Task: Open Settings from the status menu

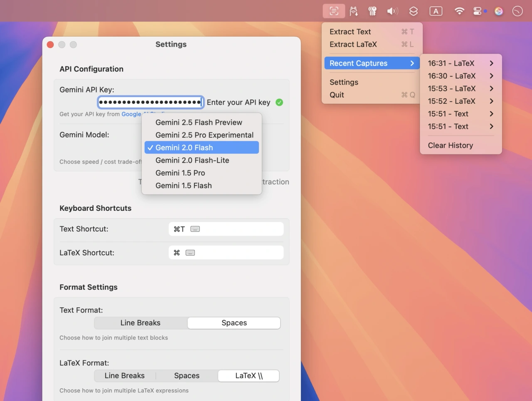Action: (x=344, y=82)
